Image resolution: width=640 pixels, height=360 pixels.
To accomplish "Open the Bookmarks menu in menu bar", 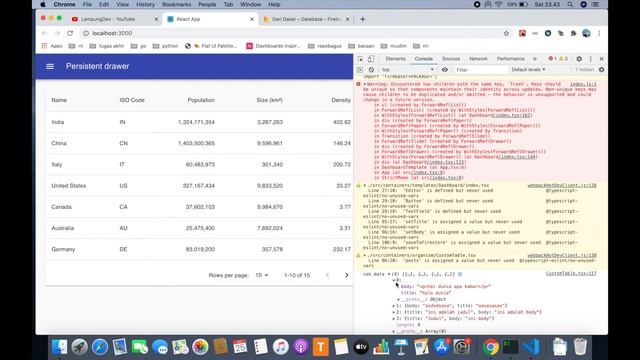I will [x=176, y=4].
